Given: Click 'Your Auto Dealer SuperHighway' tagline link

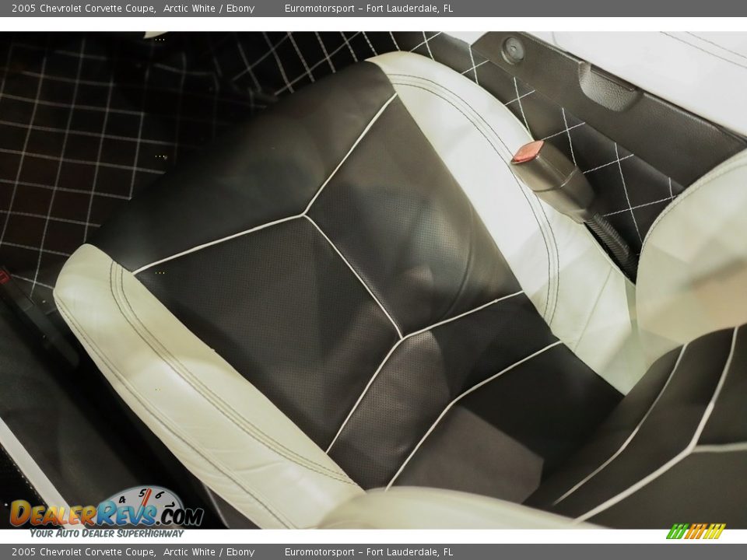Looking at the screenshot, I should click(x=105, y=534).
